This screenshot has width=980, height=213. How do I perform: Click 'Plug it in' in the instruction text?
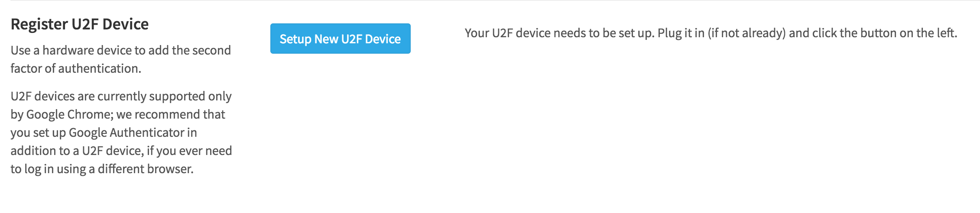pos(681,33)
